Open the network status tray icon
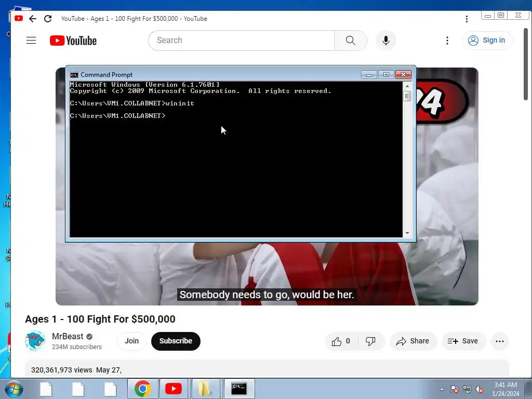The height and width of the screenshot is (399, 532). [x=467, y=389]
